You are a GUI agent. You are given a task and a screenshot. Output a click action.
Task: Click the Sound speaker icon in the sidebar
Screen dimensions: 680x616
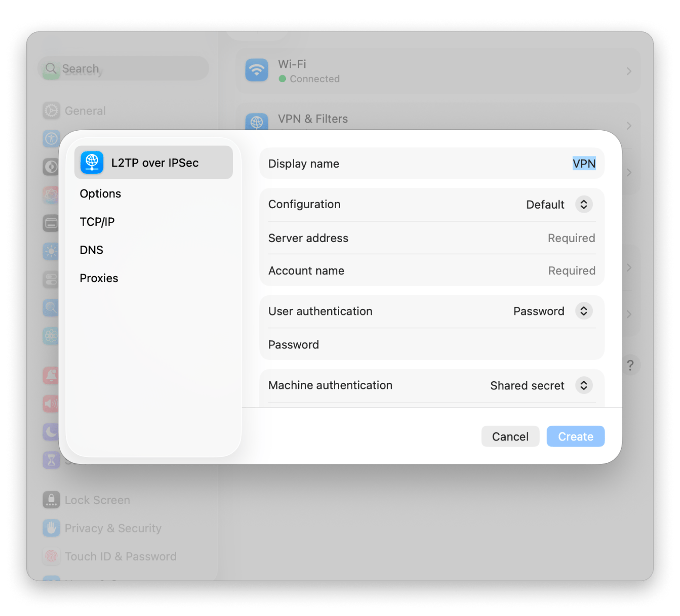click(51, 404)
